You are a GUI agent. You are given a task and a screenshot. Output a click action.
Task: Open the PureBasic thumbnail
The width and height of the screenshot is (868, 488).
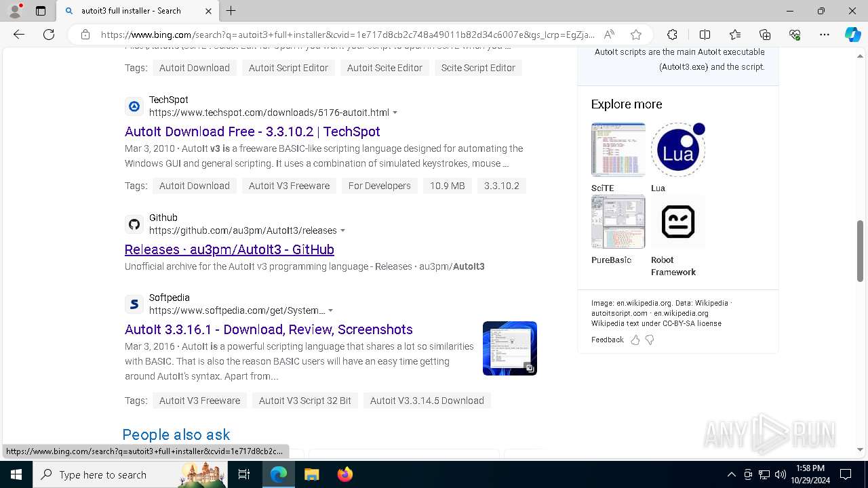click(618, 222)
